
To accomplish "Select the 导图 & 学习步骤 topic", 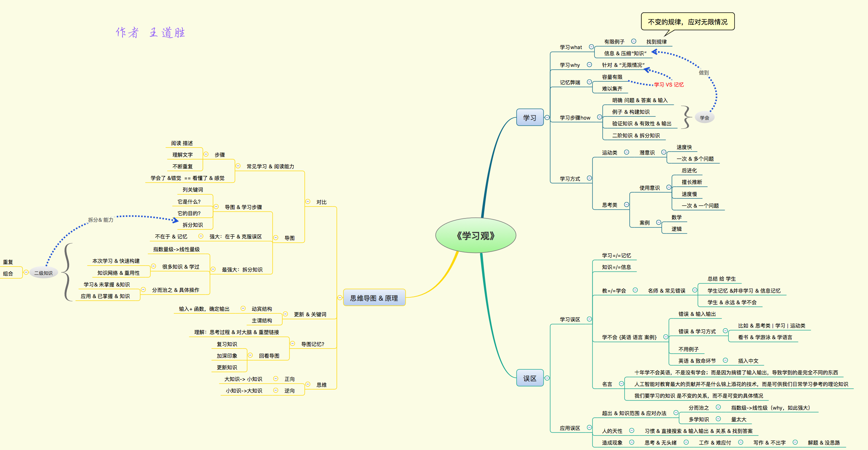I will pos(243,207).
